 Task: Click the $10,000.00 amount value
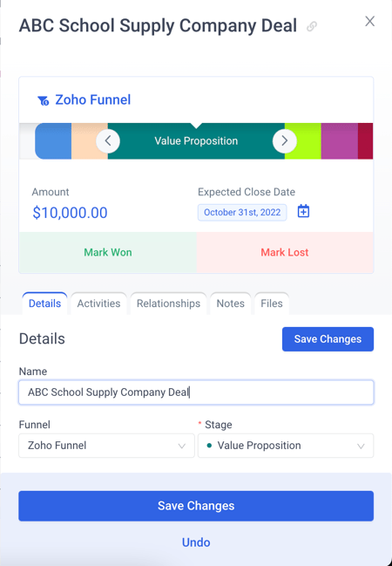(70, 213)
